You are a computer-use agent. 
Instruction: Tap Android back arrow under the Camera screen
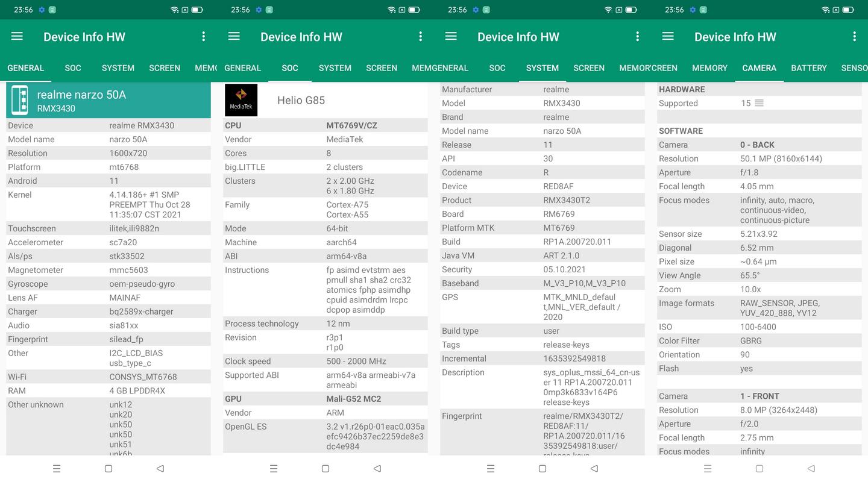(x=811, y=468)
